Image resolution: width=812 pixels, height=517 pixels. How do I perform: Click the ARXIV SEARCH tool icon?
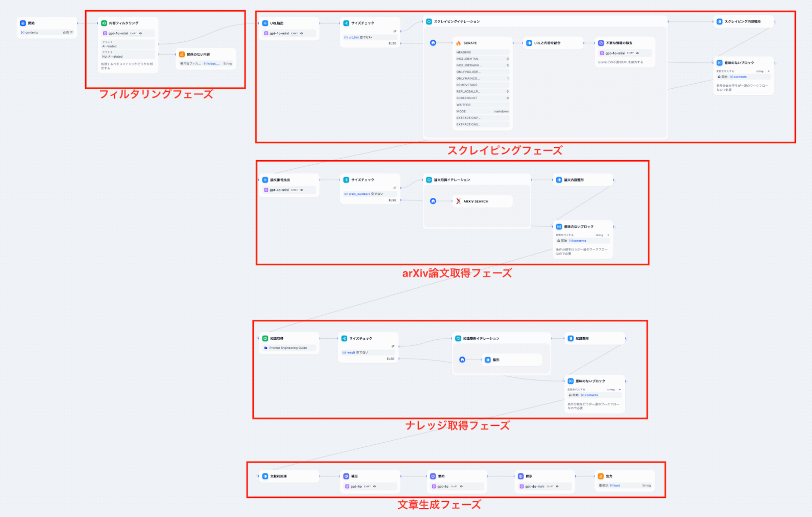tap(458, 201)
